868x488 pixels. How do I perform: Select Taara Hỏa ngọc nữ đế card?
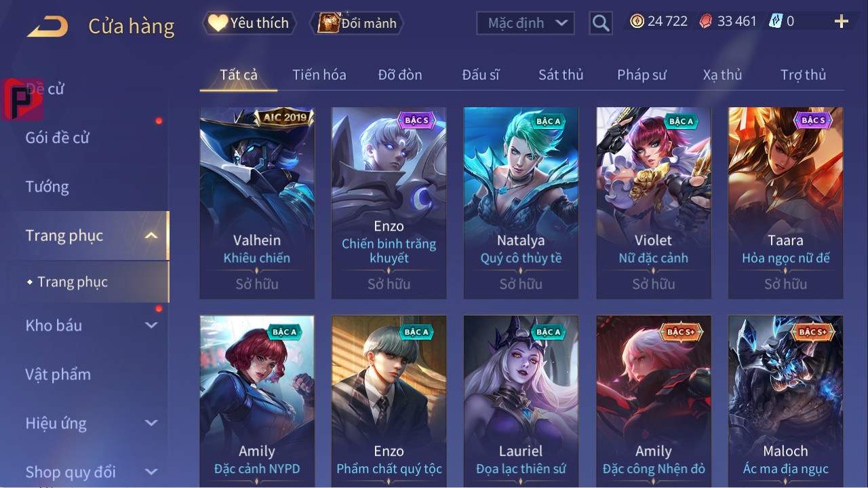tap(785, 203)
